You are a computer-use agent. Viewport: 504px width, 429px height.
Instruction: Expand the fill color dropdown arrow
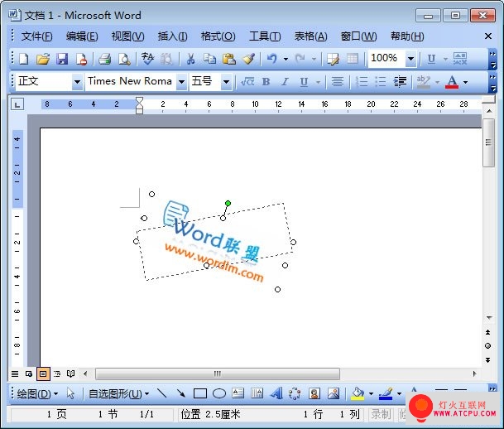(x=371, y=393)
